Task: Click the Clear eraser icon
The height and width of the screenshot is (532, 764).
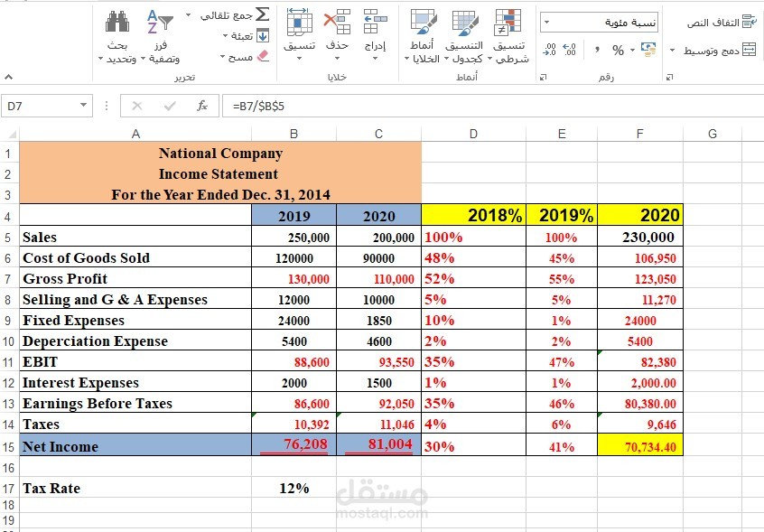Action: (x=263, y=57)
